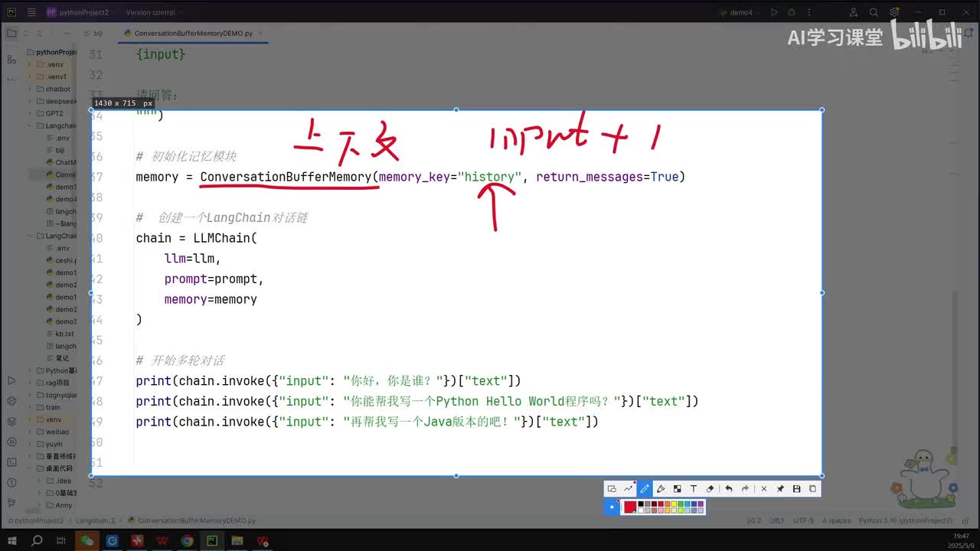
Task: Select the rectangle/ellipse shape tool in screenshot toolbar
Action: tap(612, 488)
